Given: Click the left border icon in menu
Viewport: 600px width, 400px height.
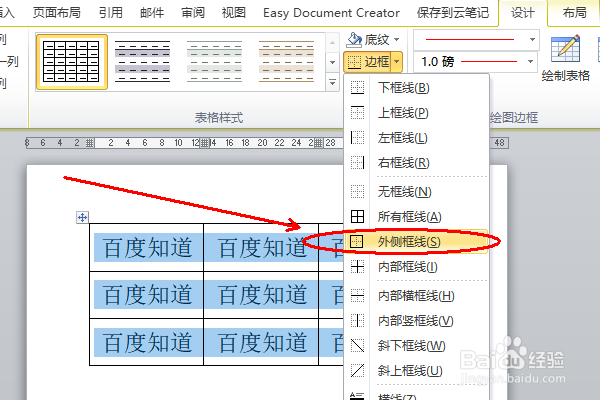Looking at the screenshot, I should click(x=357, y=137).
